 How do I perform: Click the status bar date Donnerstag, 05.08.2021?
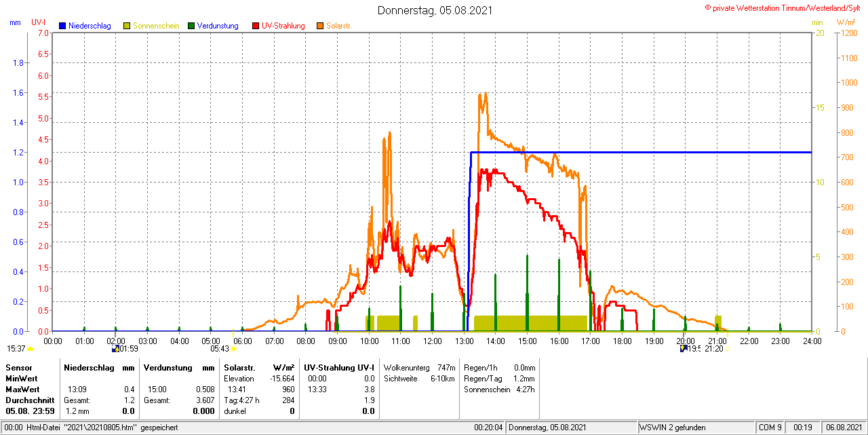pyautogui.click(x=547, y=428)
